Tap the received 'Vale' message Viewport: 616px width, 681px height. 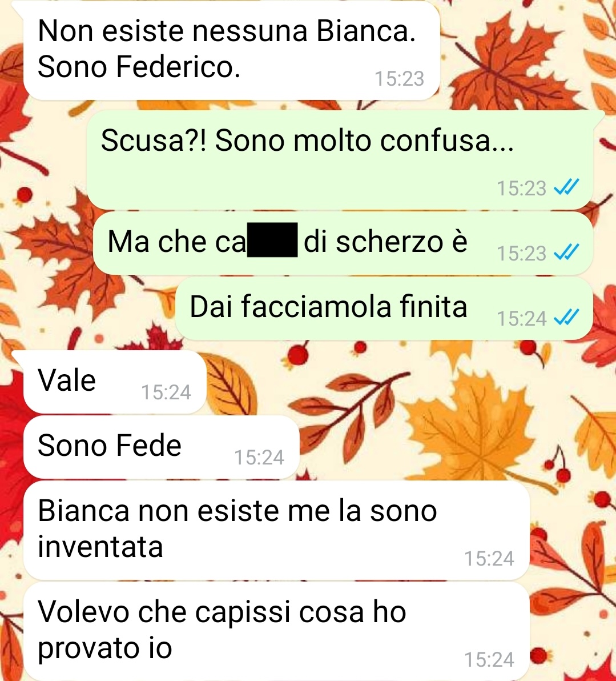click(x=115, y=381)
